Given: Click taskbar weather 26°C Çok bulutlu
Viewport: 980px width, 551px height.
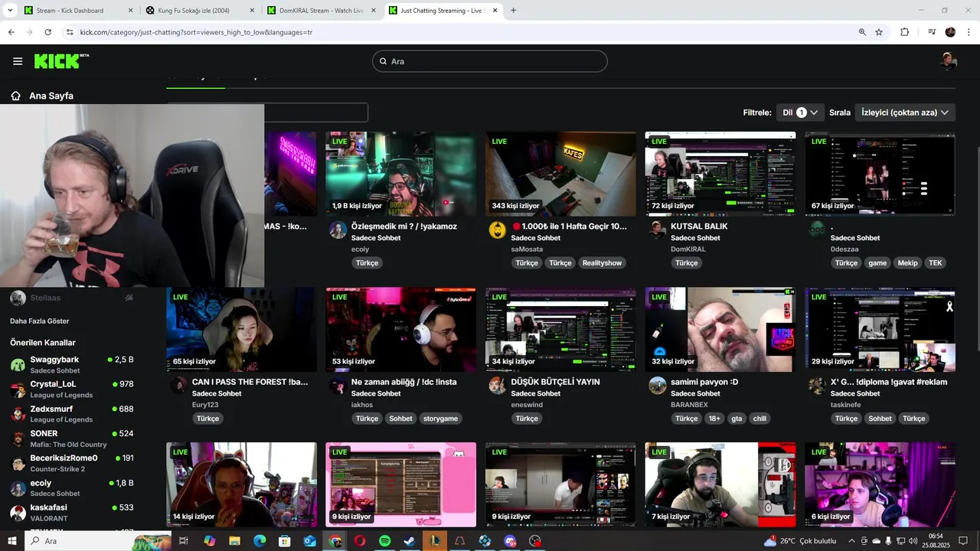Looking at the screenshot, I should coord(800,541).
